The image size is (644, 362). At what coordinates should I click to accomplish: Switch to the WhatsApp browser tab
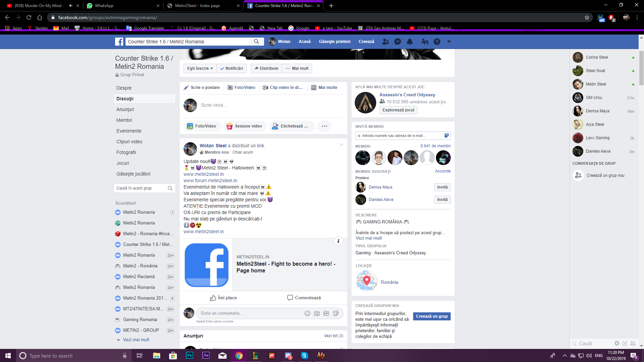(123, 5)
